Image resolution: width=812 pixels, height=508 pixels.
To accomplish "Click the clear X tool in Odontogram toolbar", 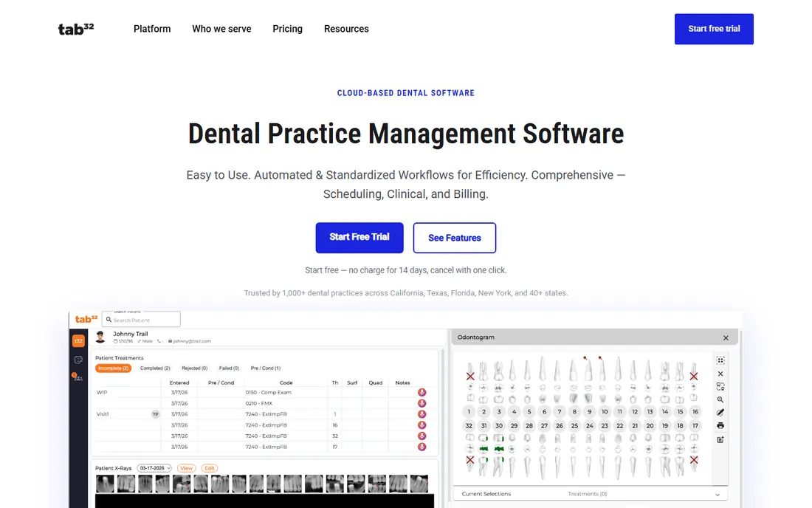I will (x=720, y=374).
